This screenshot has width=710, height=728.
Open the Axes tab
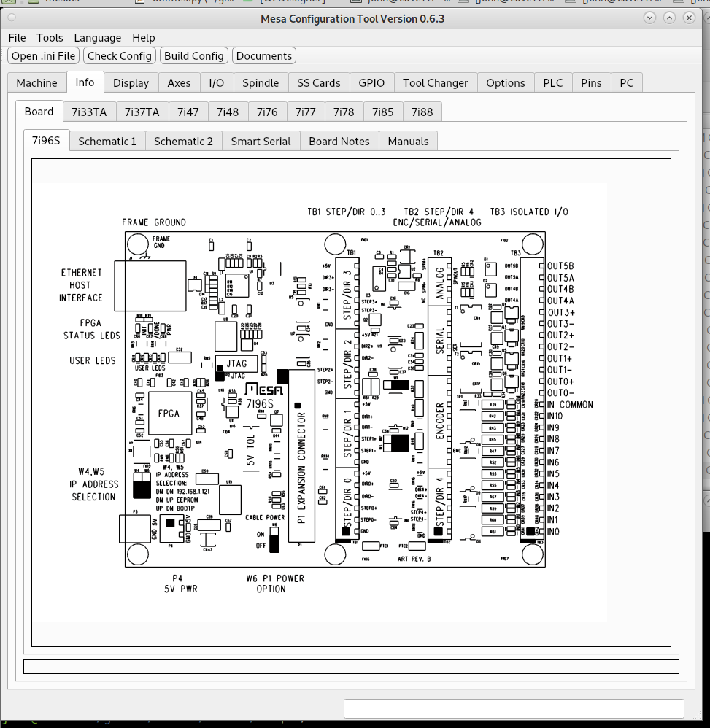[179, 82]
